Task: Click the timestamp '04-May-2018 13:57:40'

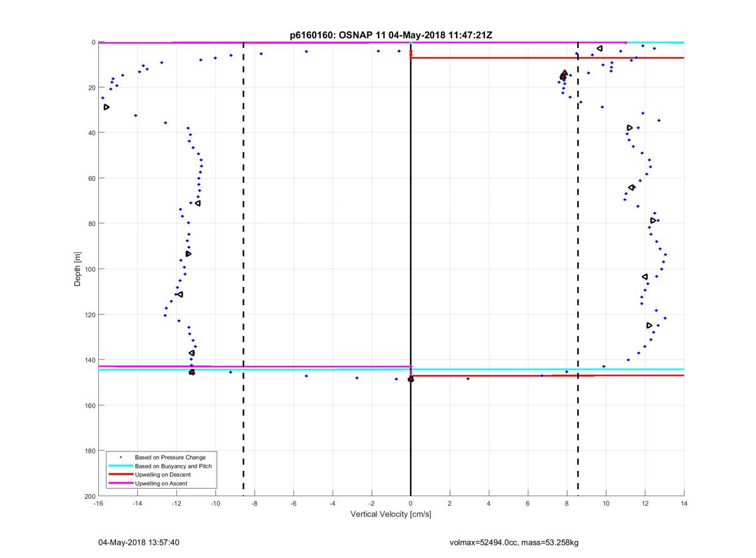Action: point(139,542)
